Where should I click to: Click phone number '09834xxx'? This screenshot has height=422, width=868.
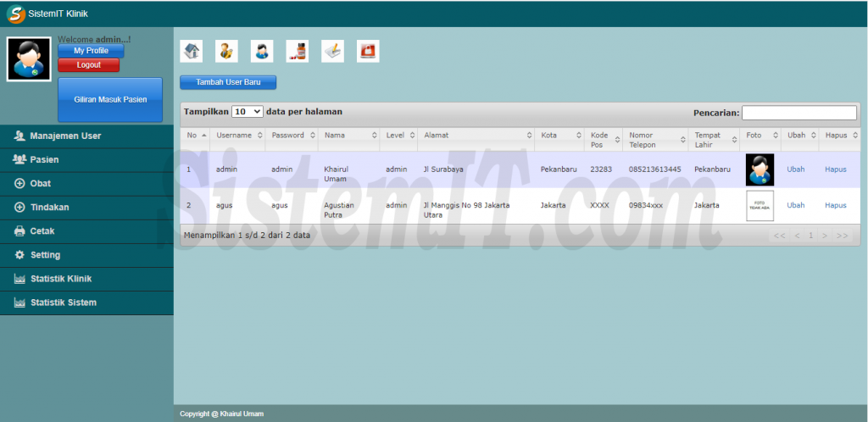646,205
